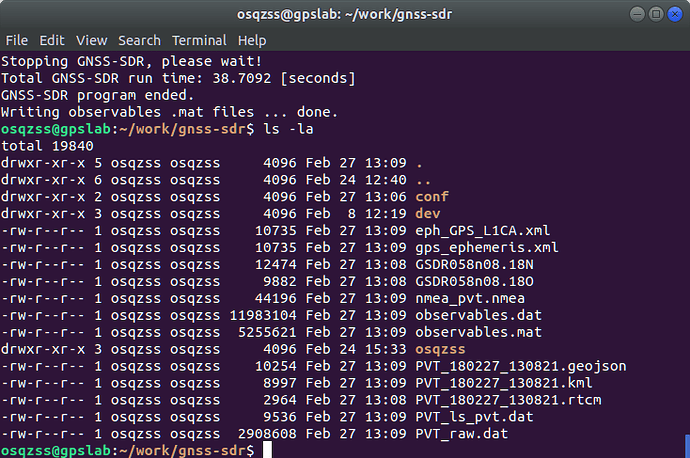This screenshot has height=458, width=690.
Task: Click the dev directory name
Action: (428, 213)
